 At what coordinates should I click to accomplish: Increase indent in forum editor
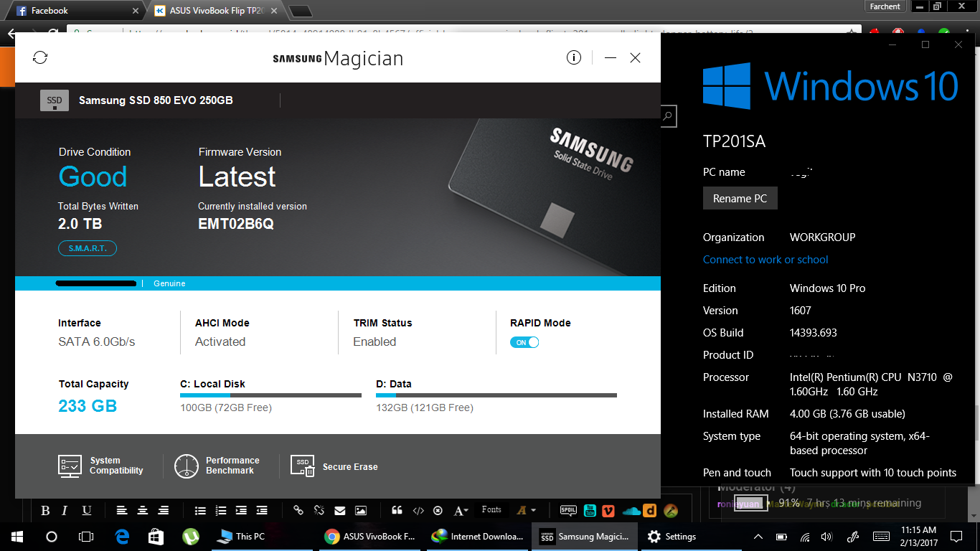[241, 511]
